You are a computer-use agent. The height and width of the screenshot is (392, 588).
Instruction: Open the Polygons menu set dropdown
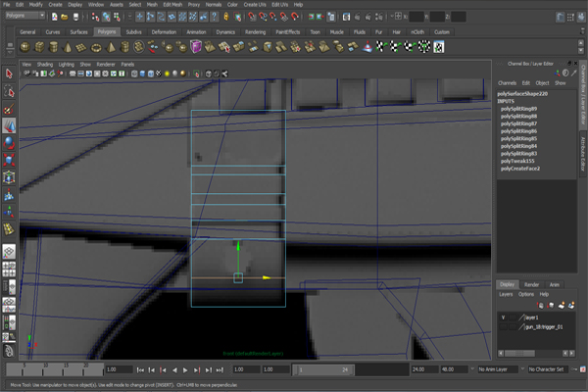[x=25, y=16]
